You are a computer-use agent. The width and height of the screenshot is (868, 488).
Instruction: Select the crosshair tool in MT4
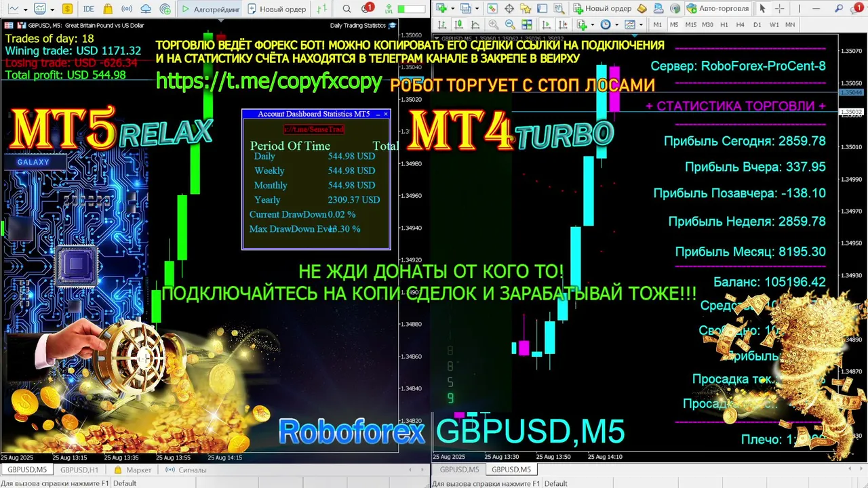[779, 9]
